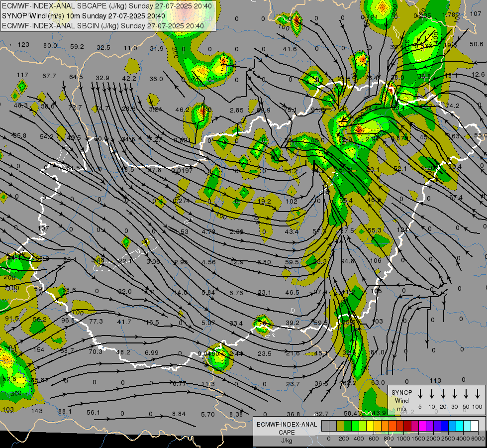Click the 2.85 value

(237, 110)
